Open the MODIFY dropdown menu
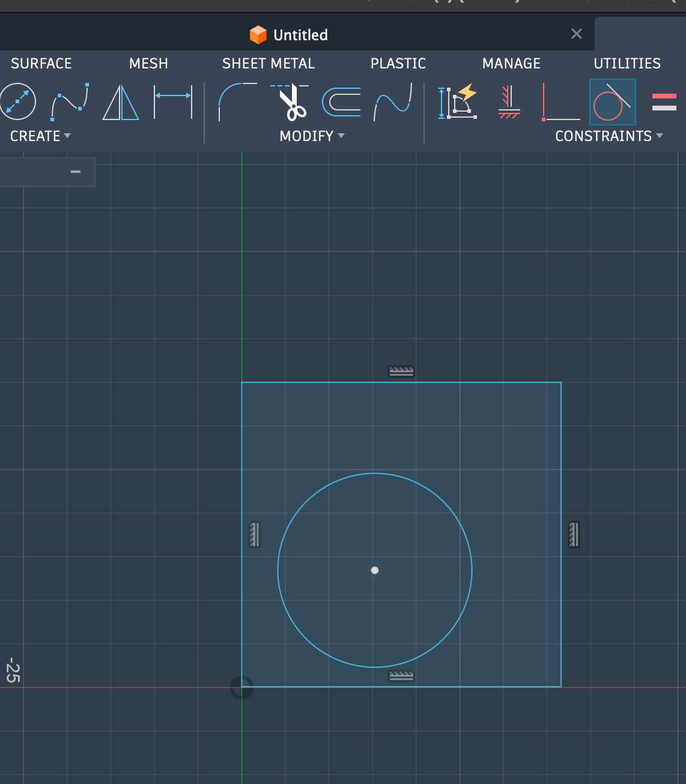The height and width of the screenshot is (784, 686). click(312, 136)
